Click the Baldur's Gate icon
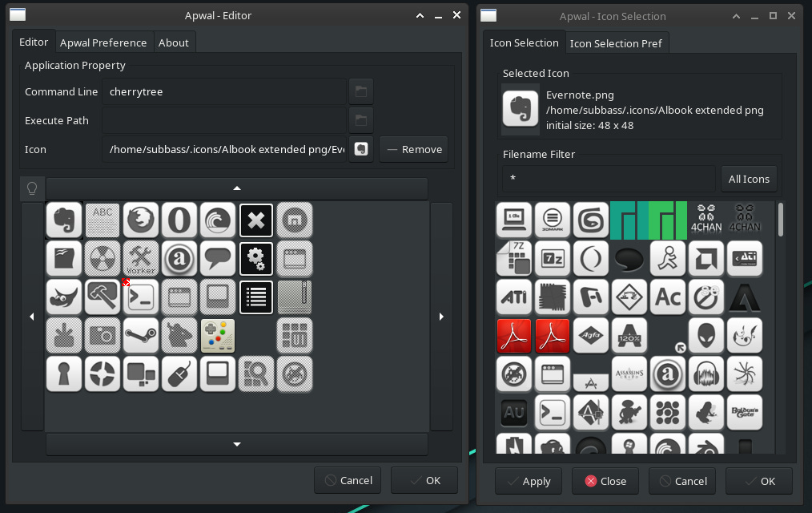The image size is (812, 513). pos(745,413)
